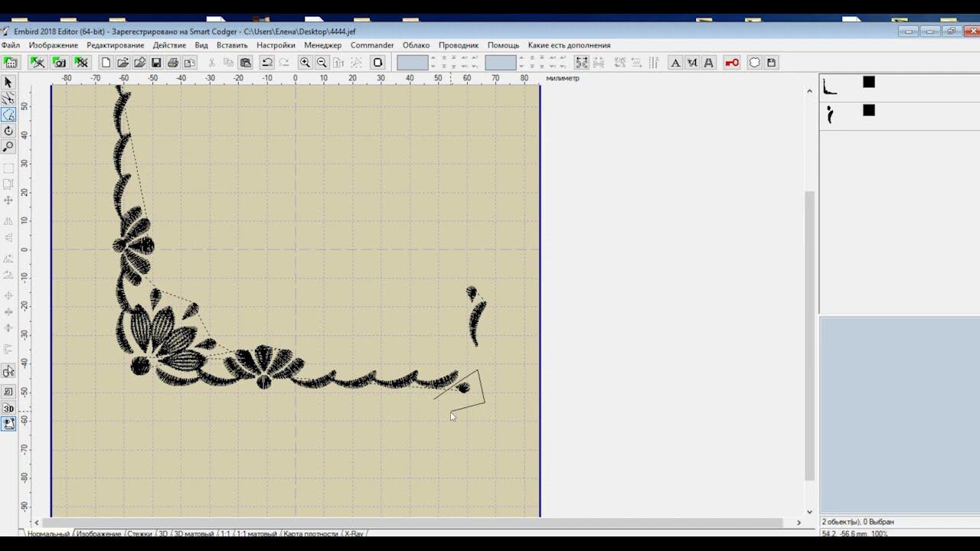Click the scroll-left arrow under the canvas
The height and width of the screenshot is (551, 980).
pyautogui.click(x=36, y=523)
